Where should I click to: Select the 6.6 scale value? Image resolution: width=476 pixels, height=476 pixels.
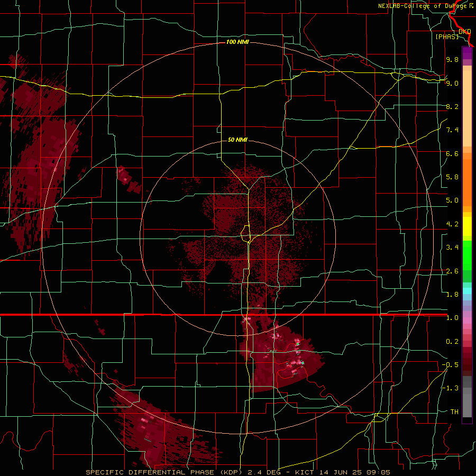(x=452, y=153)
